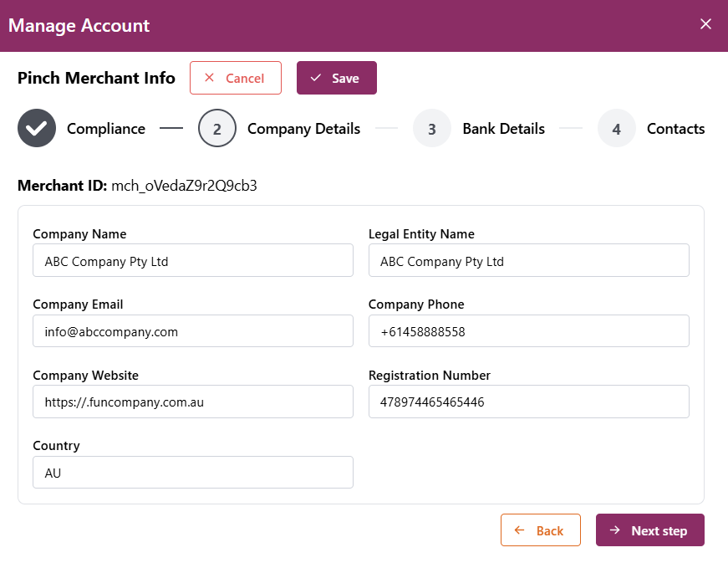
Task: Click the Cancel button
Action: coord(236,78)
